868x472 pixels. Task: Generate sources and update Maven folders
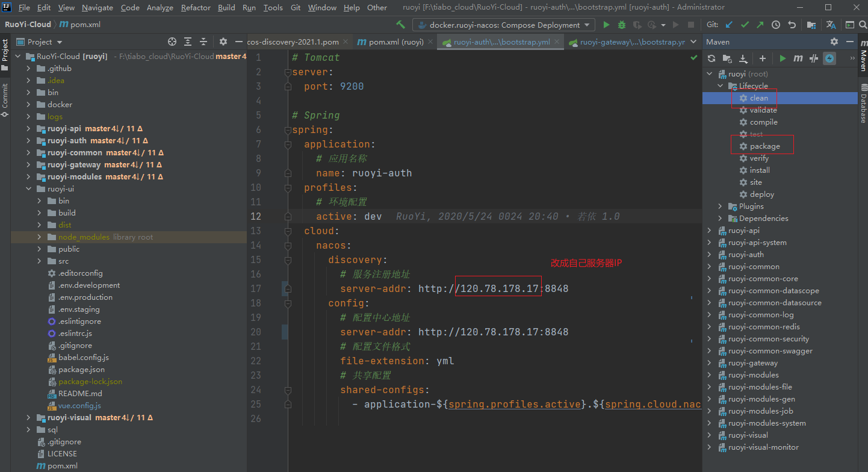727,58
